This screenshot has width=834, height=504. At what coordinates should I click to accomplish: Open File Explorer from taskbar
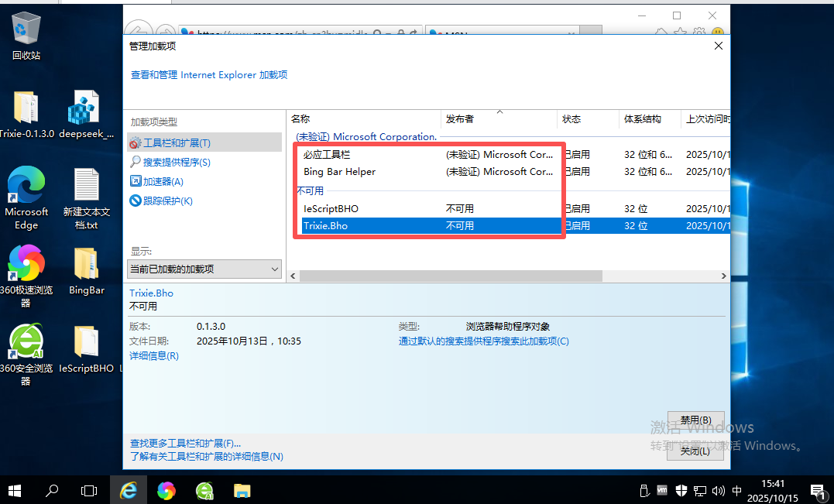pos(242,490)
